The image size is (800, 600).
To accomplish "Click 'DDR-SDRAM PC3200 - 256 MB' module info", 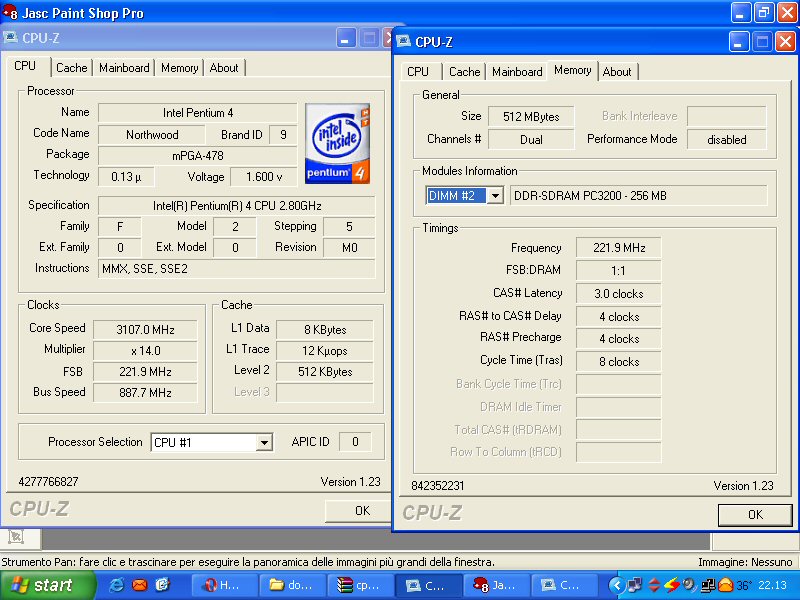I will point(639,195).
